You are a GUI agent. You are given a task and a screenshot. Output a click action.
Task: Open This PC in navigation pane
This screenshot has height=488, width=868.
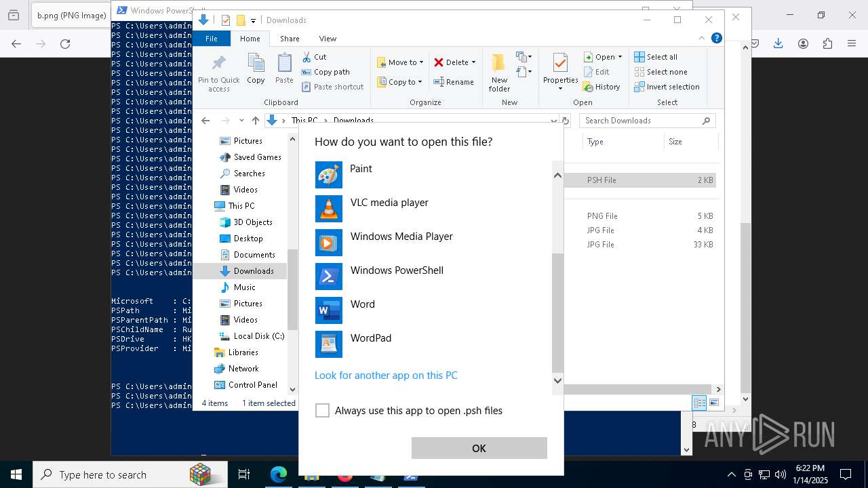[235, 206]
